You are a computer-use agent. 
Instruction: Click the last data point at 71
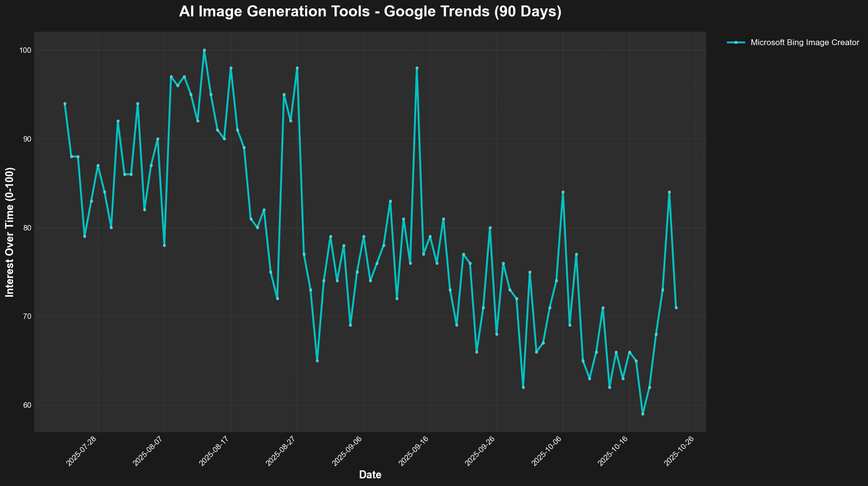click(676, 308)
